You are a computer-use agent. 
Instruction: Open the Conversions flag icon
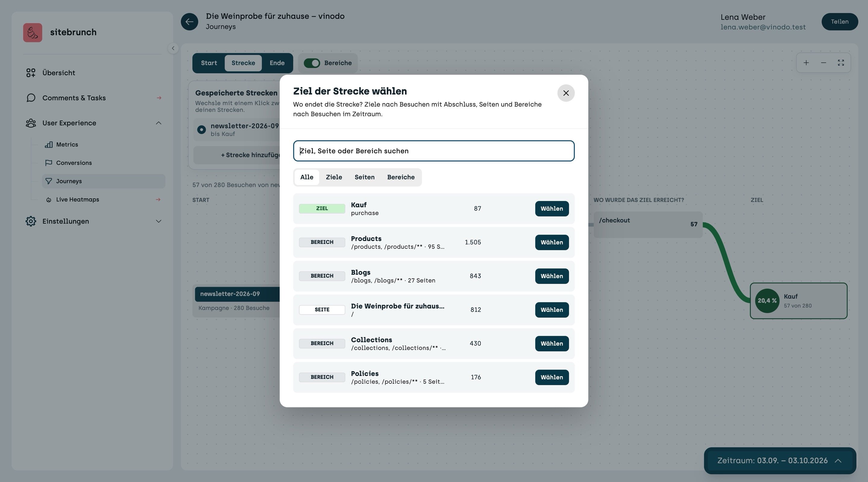click(x=49, y=163)
